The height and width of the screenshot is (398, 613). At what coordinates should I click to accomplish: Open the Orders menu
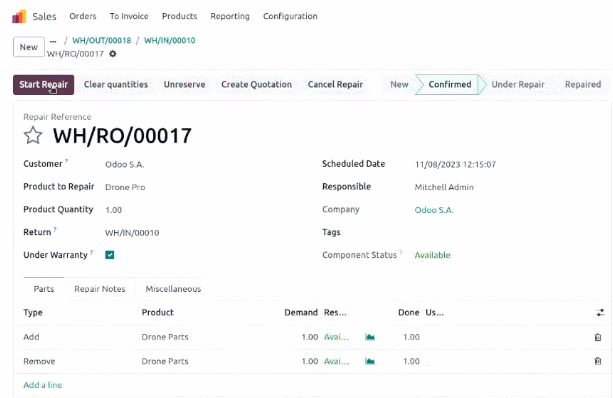(83, 16)
